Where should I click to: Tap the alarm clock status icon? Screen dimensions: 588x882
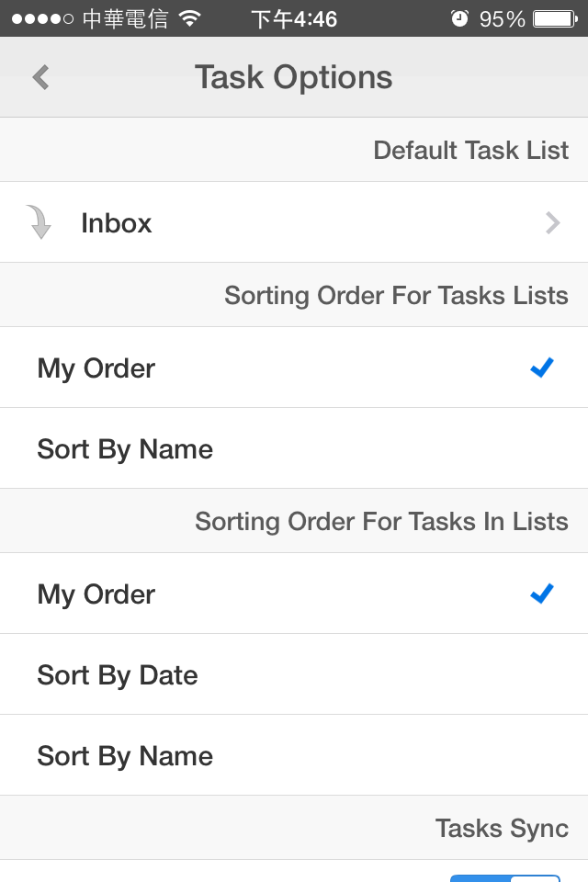[x=459, y=18]
